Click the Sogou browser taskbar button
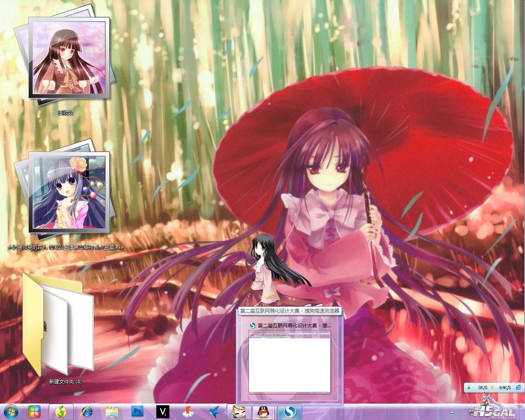Screen dimensions: 525x420 point(290,412)
